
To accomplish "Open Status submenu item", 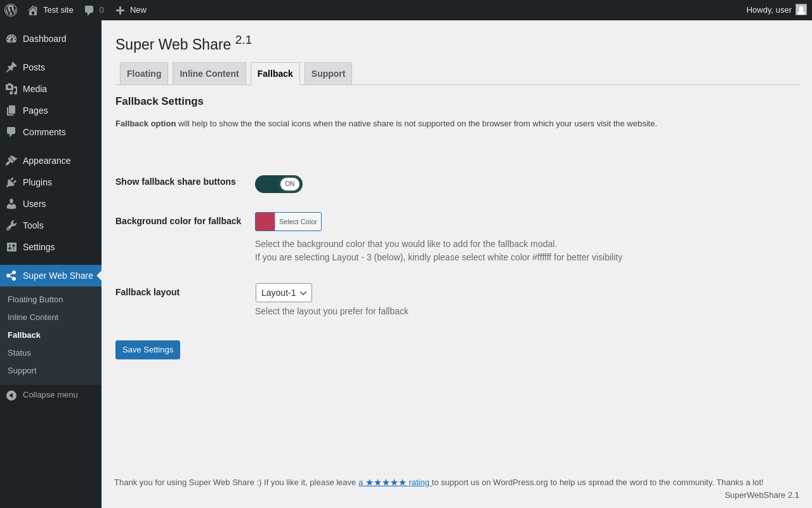I will pos(19,353).
